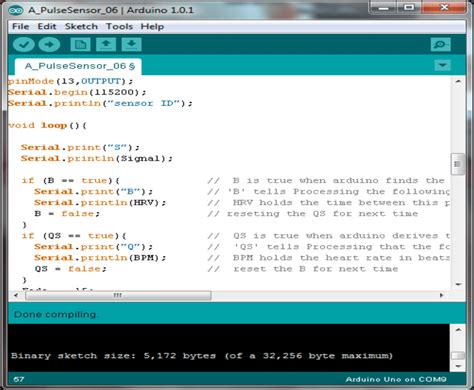Click the horizontal scrollbar thumb
This screenshot has width=474, height=390.
tap(118, 295)
